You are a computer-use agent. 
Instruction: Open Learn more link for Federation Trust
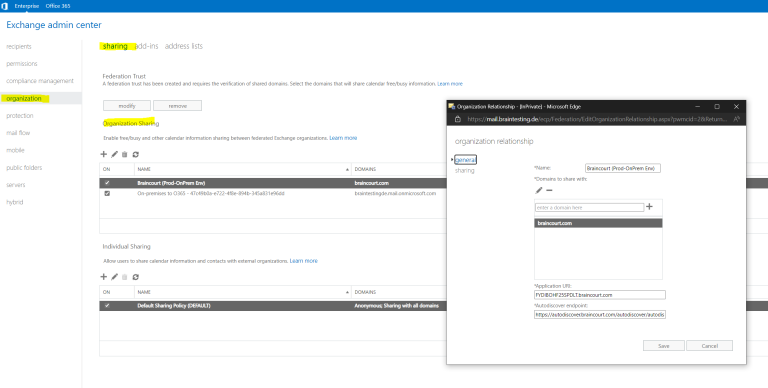[450, 84]
